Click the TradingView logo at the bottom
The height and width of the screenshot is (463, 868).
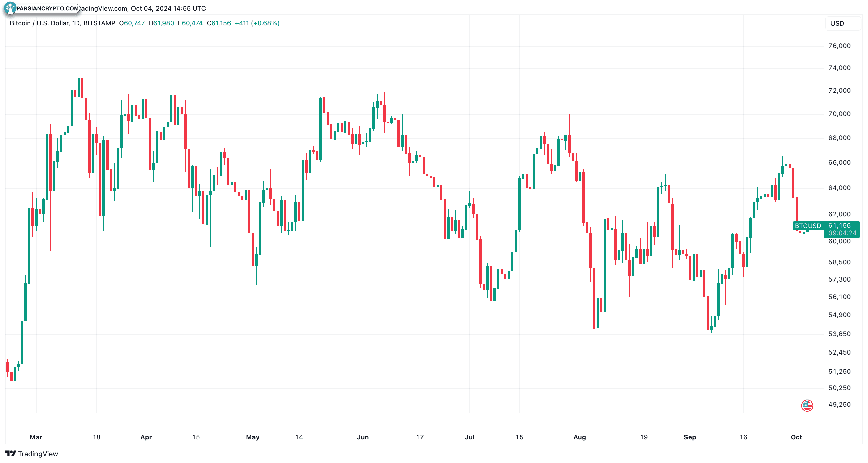pos(32,454)
